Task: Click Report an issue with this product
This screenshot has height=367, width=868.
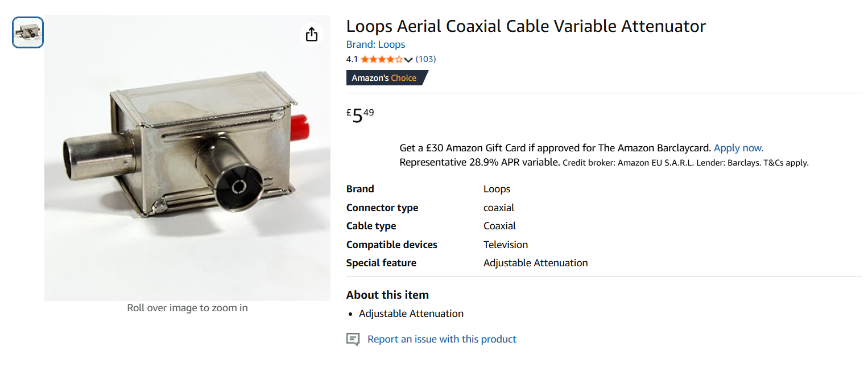Action: (441, 339)
